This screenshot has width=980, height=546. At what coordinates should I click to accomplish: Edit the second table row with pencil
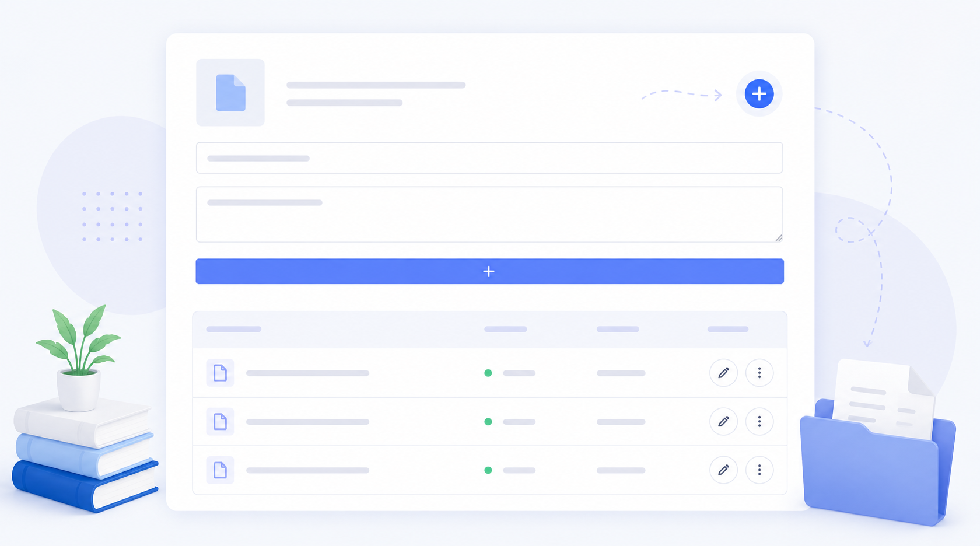tap(723, 421)
